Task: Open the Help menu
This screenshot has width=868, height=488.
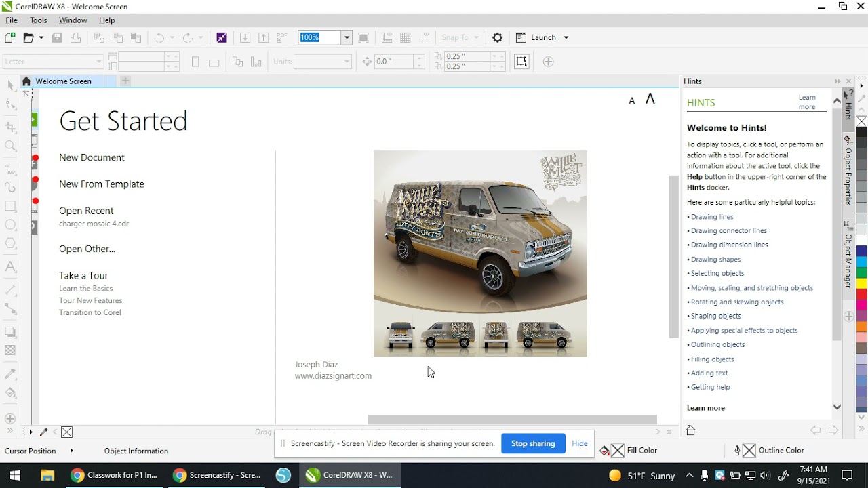Action: (x=107, y=20)
